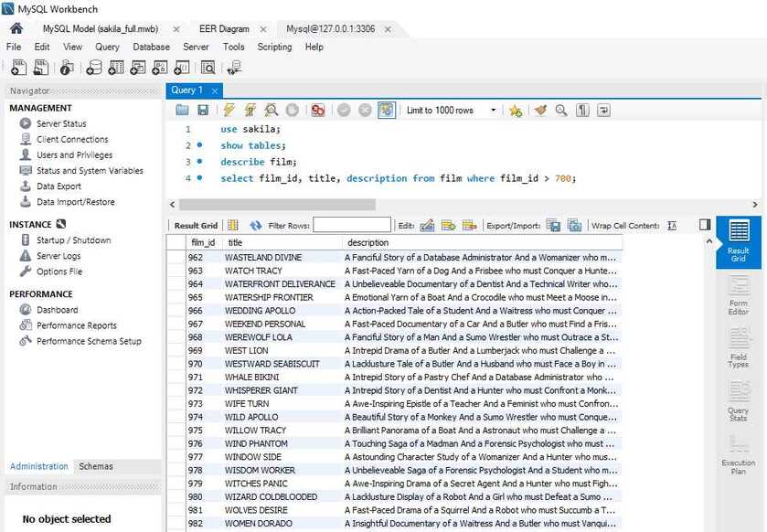Open the Database menu
Screen dimensions: 767x532
(151, 47)
